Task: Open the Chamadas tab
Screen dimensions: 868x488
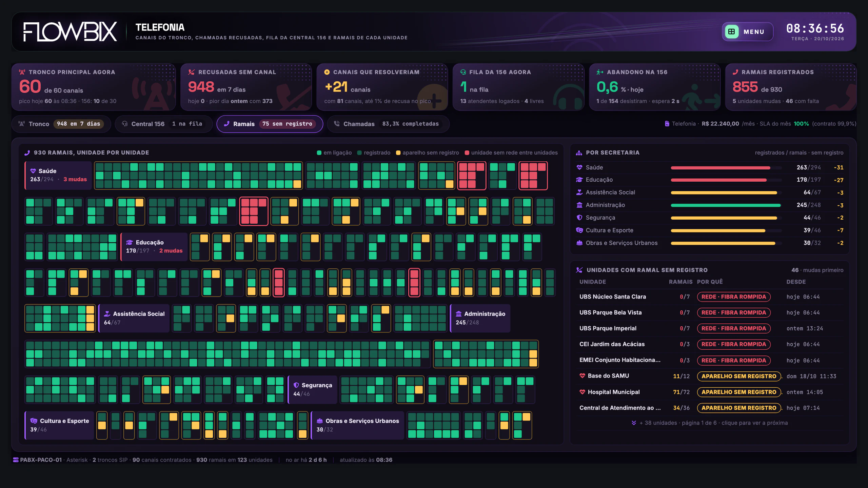Action: (388, 124)
